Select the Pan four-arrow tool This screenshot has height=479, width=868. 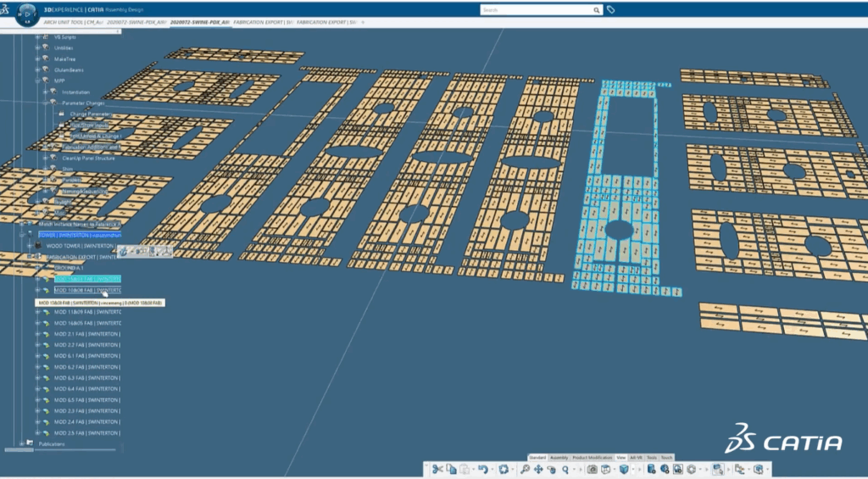[x=538, y=469]
